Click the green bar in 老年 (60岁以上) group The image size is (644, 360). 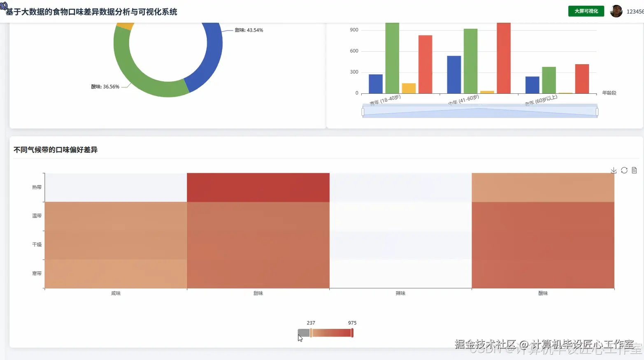coord(549,80)
